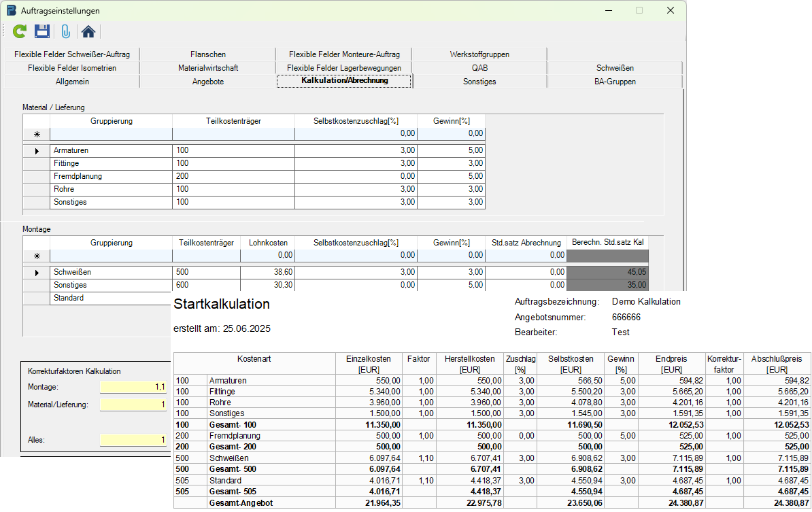The height and width of the screenshot is (512, 812).
Task: Open the Allgemein tab
Action: tap(72, 82)
